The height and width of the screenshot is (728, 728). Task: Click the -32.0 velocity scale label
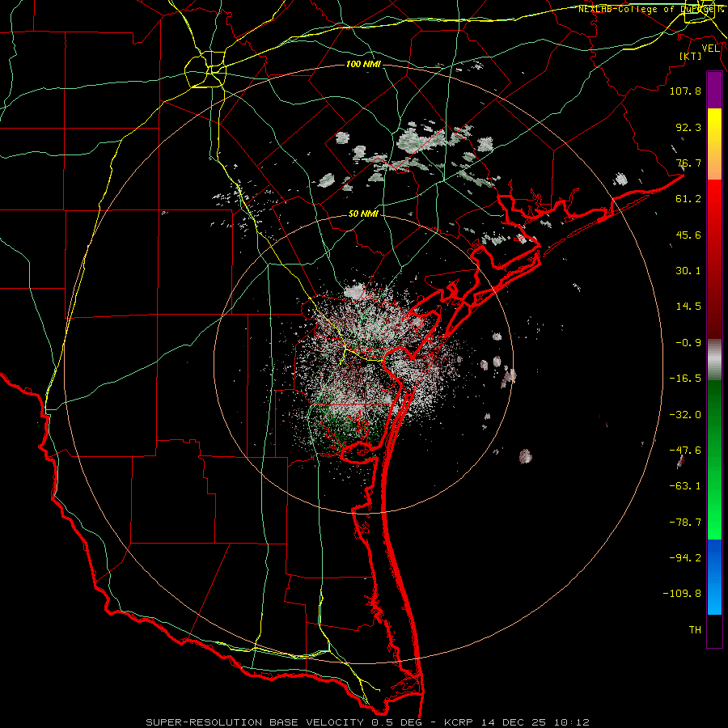685,415
